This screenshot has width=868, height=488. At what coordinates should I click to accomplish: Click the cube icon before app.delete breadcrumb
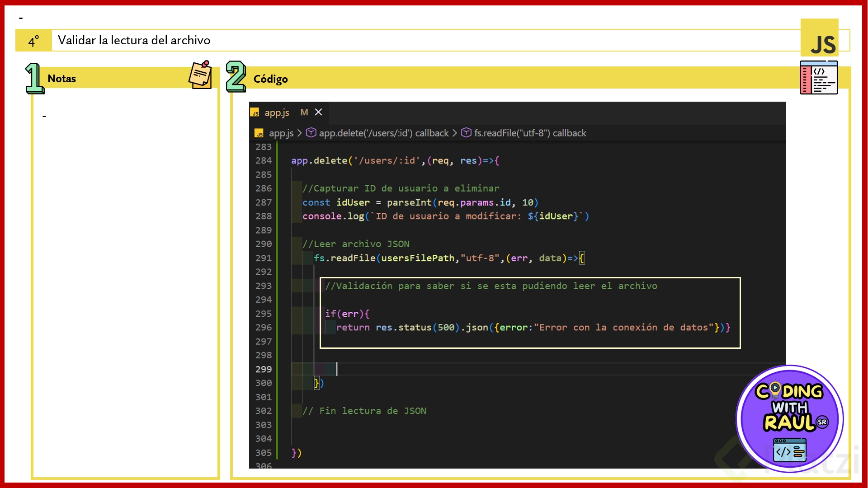311,132
